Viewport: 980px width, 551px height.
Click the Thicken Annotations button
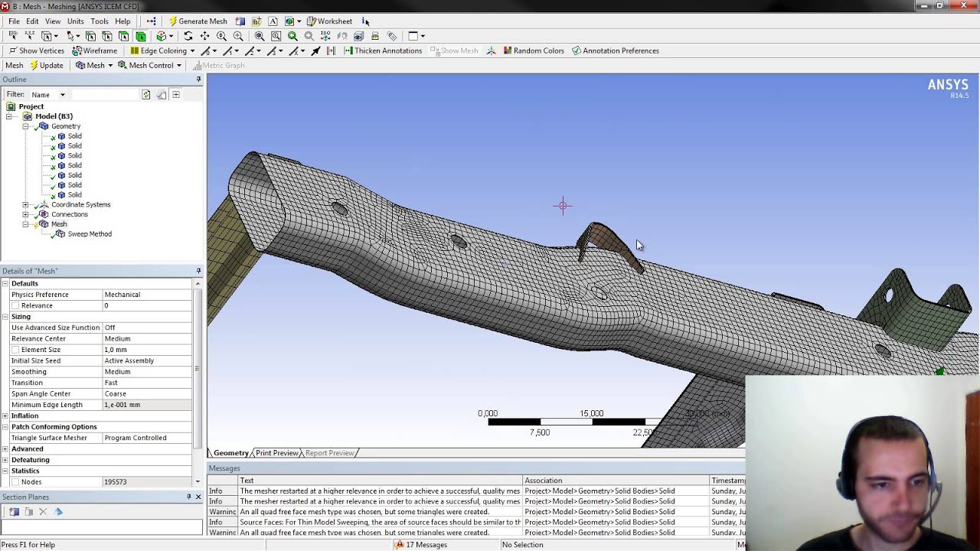coord(383,51)
